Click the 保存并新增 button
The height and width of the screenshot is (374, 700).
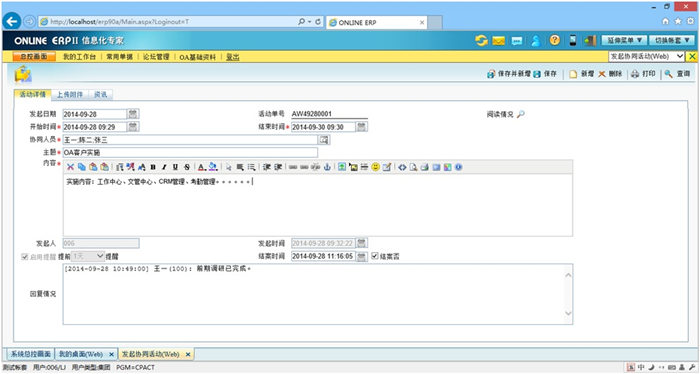coord(509,74)
